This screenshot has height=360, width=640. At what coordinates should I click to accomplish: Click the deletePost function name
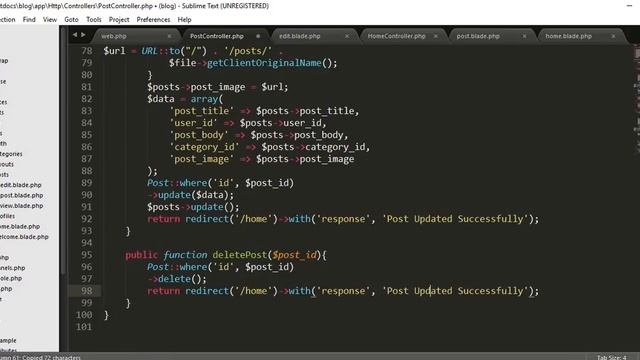tap(240, 255)
